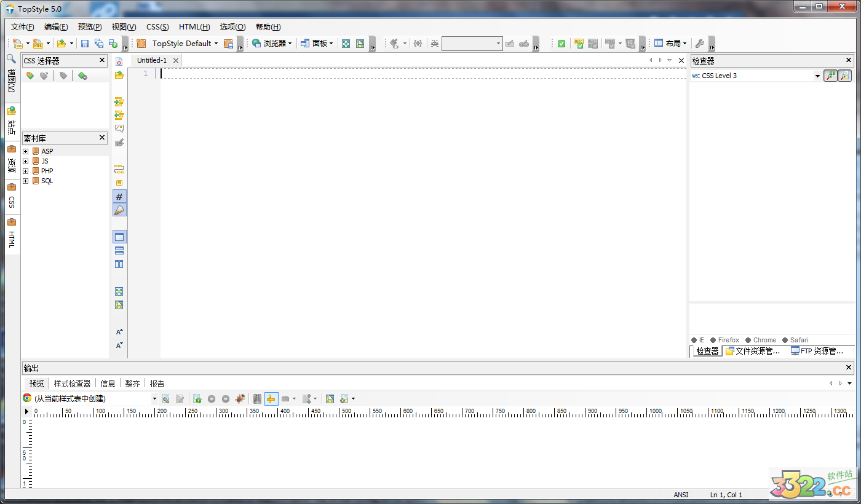Click the preview back arrow icon
This screenshot has width=861, height=504.
(212, 399)
